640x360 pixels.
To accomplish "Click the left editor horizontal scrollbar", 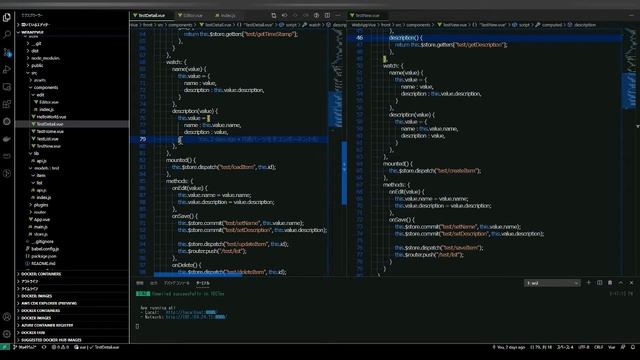I will coord(198,275).
